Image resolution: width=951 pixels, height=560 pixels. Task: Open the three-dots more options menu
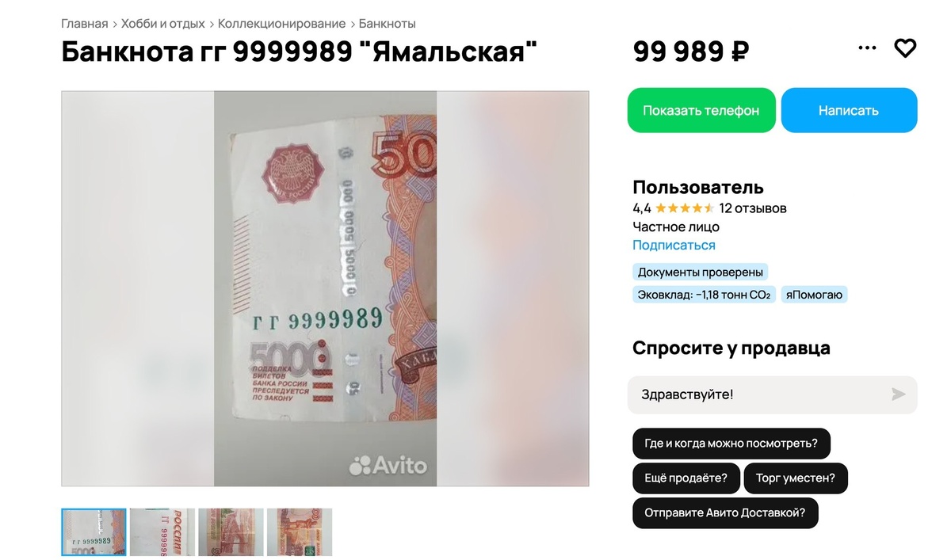[868, 48]
